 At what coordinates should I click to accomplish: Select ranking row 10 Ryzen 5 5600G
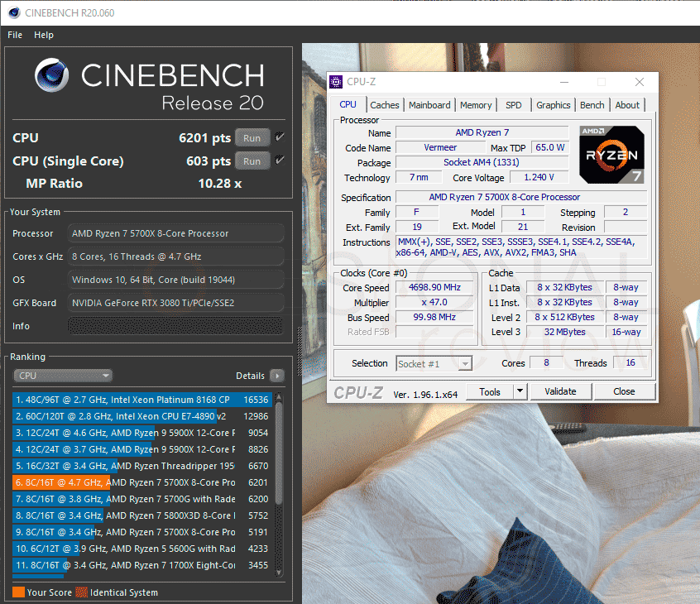142,549
